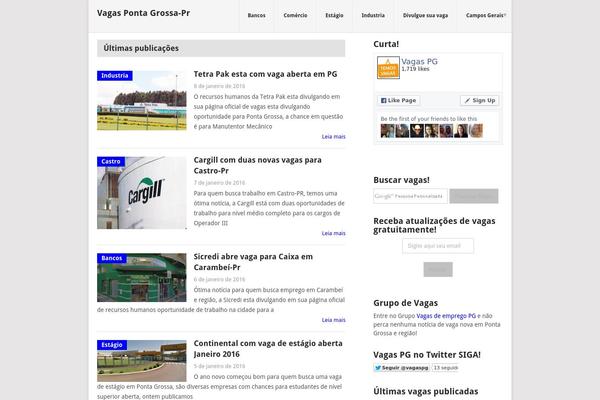Click Leia mais under Sicredi article
This screenshot has width=600, height=400.
point(333,320)
